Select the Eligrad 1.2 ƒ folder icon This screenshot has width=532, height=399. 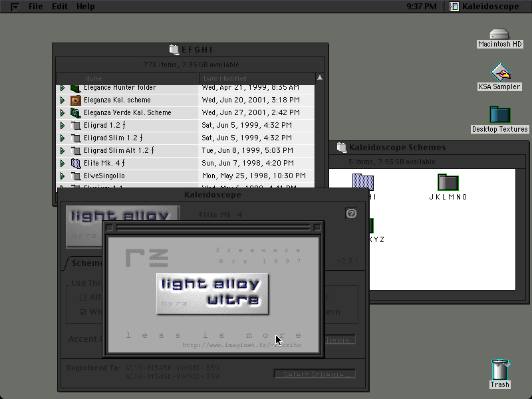pyautogui.click(x=75, y=125)
